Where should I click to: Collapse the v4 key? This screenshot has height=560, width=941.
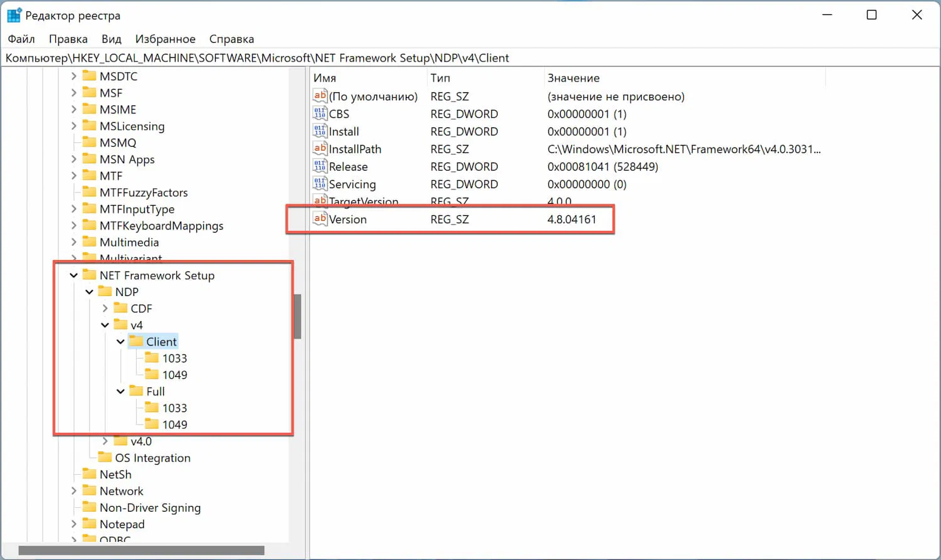105,325
